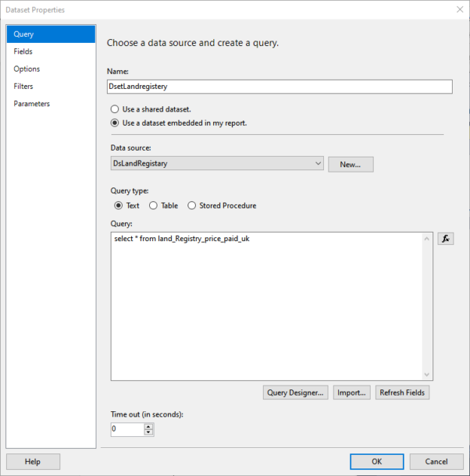The width and height of the screenshot is (470, 476).
Task: Switch to the Options page
Action: 26,69
